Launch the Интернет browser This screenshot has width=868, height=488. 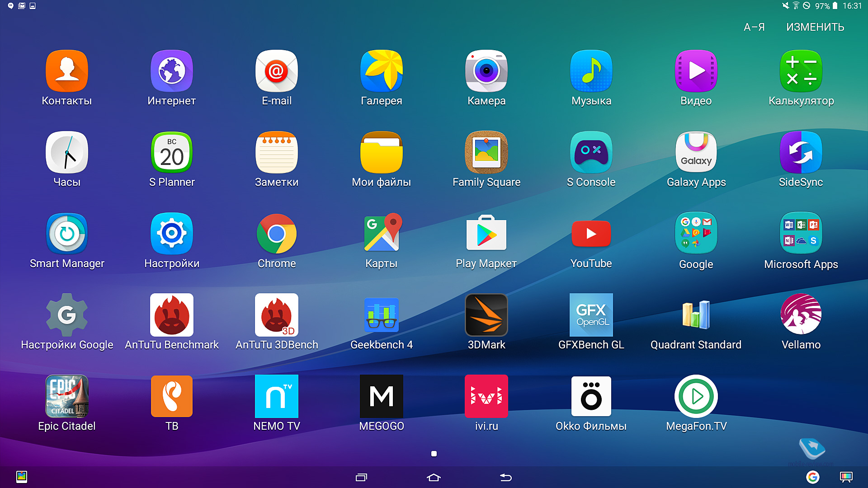pyautogui.click(x=172, y=71)
